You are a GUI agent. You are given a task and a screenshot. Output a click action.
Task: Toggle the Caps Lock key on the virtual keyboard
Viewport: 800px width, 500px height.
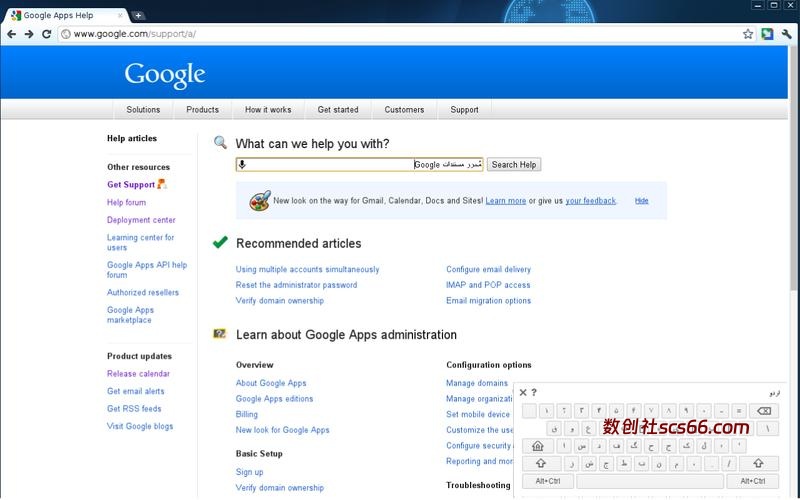[537, 446]
